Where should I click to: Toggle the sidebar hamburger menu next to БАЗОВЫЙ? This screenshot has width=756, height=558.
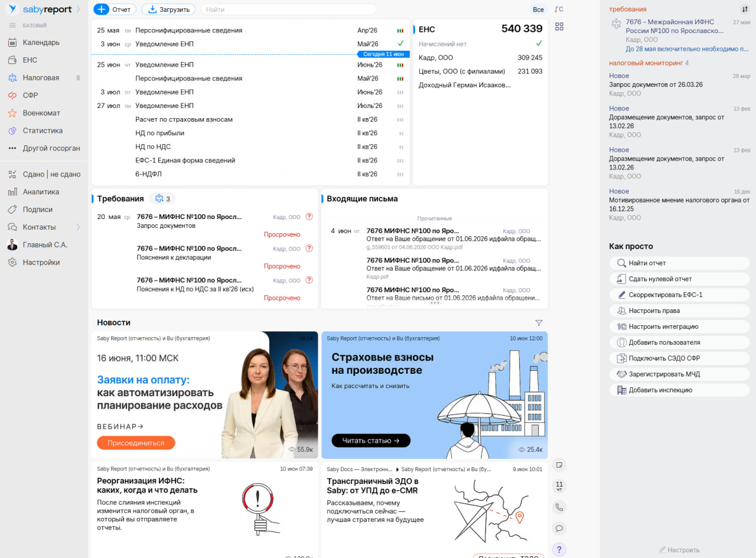pos(12,25)
